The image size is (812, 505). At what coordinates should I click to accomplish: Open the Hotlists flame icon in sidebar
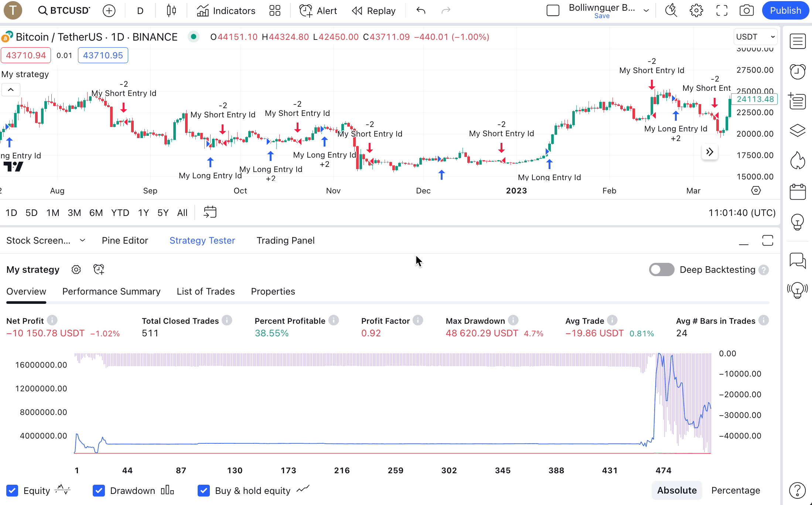[798, 160]
